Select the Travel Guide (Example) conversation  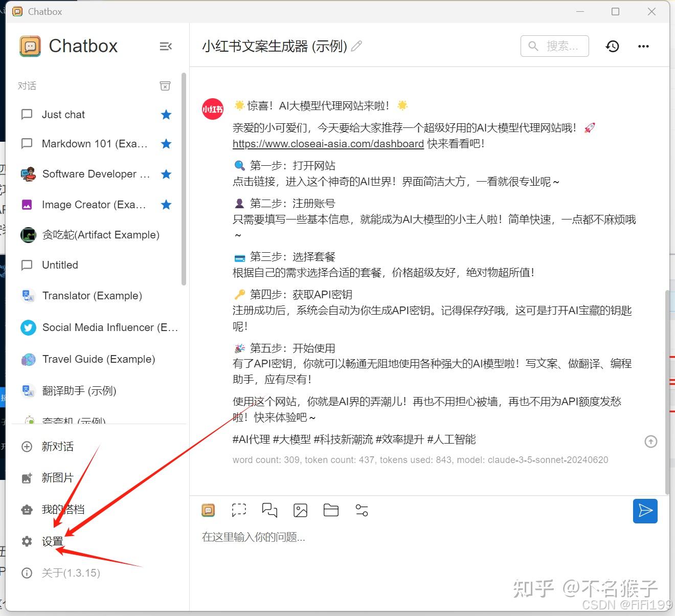coord(98,359)
